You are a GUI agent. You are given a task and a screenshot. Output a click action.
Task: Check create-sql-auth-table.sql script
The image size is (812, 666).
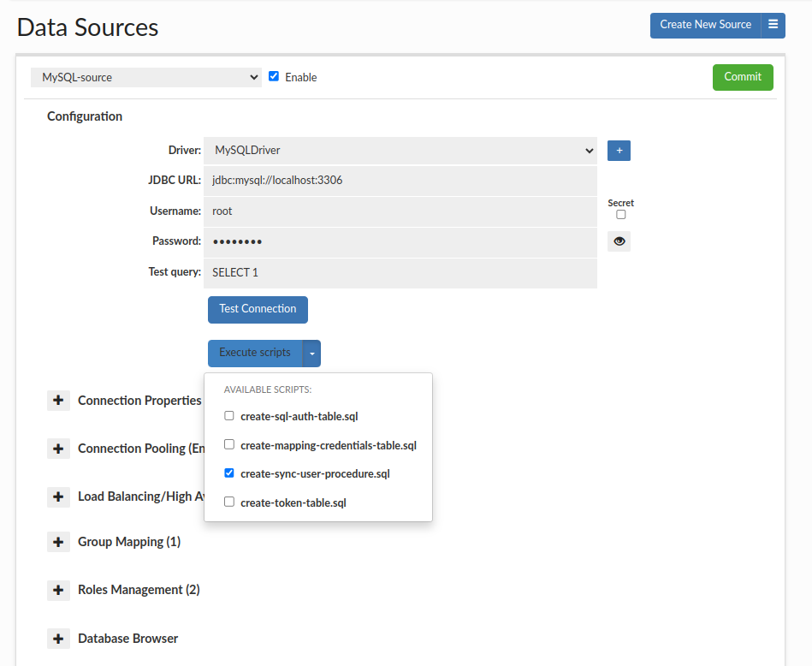point(228,416)
